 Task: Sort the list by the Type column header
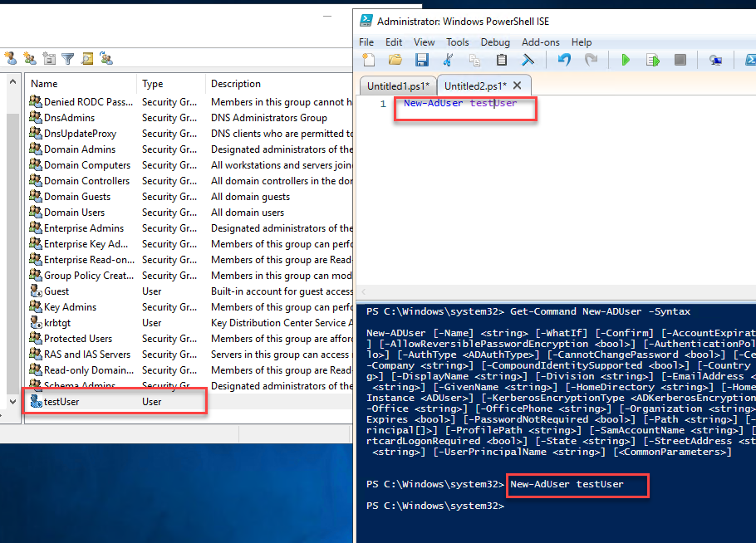tap(170, 84)
